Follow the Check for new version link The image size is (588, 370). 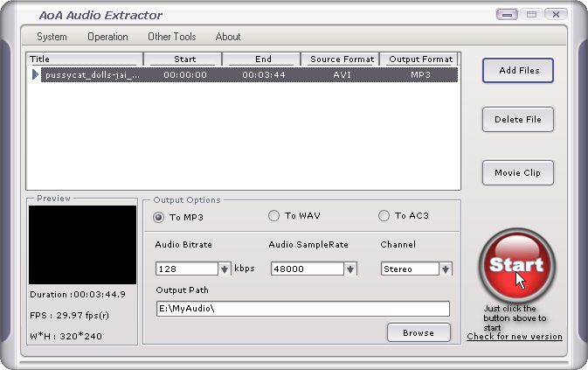(514, 337)
